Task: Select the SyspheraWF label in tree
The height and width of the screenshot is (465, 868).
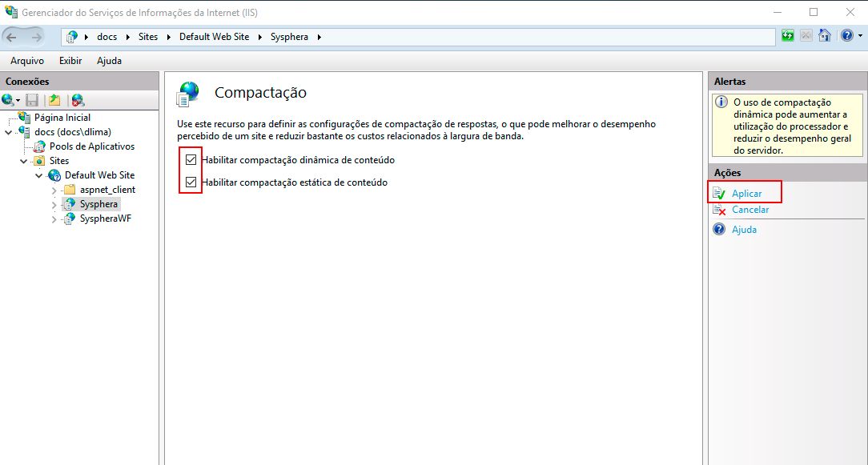Action: [105, 218]
